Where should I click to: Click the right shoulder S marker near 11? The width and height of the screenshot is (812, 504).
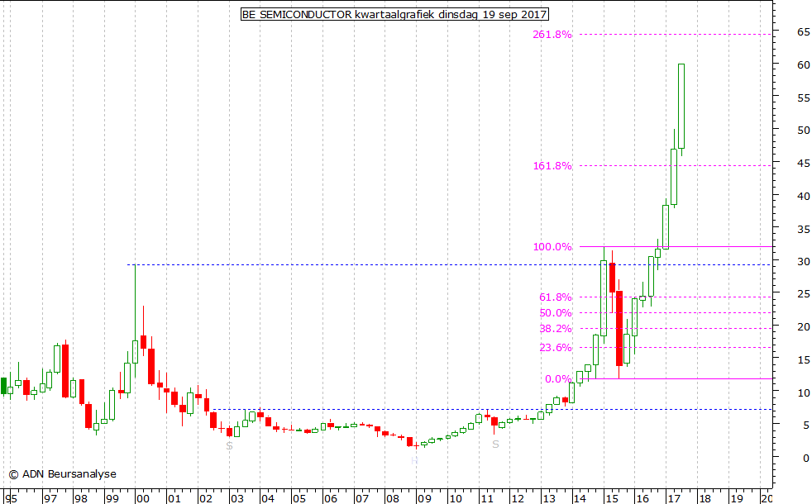(495, 445)
